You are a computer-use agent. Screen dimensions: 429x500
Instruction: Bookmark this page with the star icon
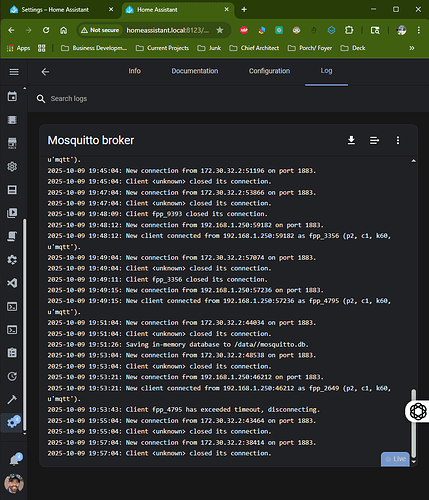[x=220, y=30]
